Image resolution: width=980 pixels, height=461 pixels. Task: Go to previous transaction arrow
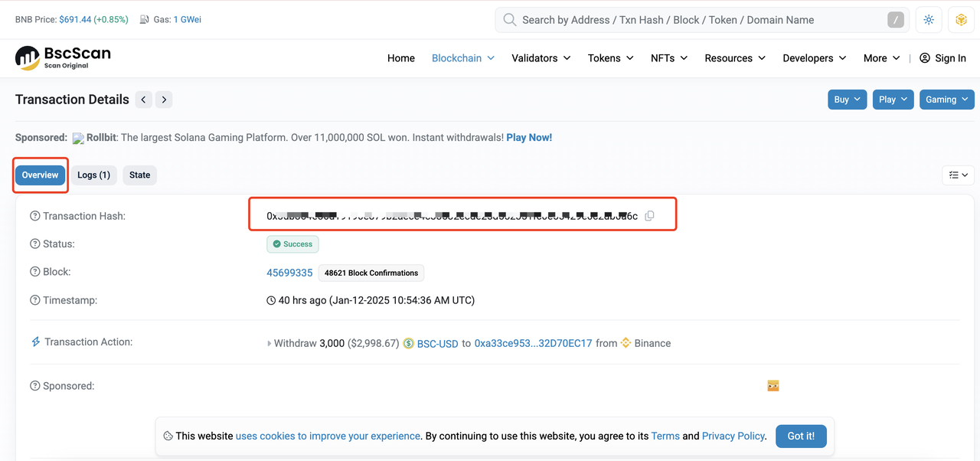coord(143,100)
